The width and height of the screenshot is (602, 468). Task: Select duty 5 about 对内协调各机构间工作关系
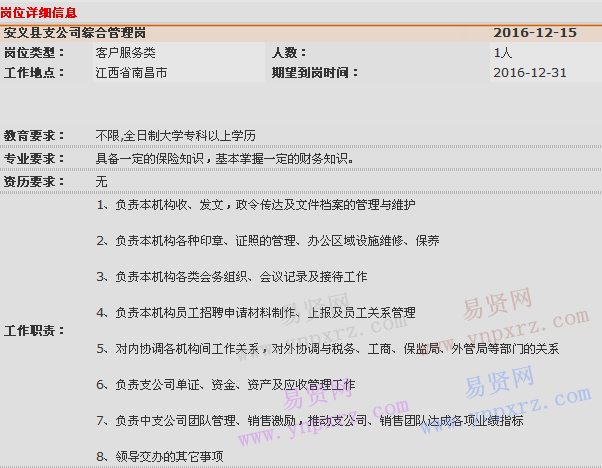point(327,349)
